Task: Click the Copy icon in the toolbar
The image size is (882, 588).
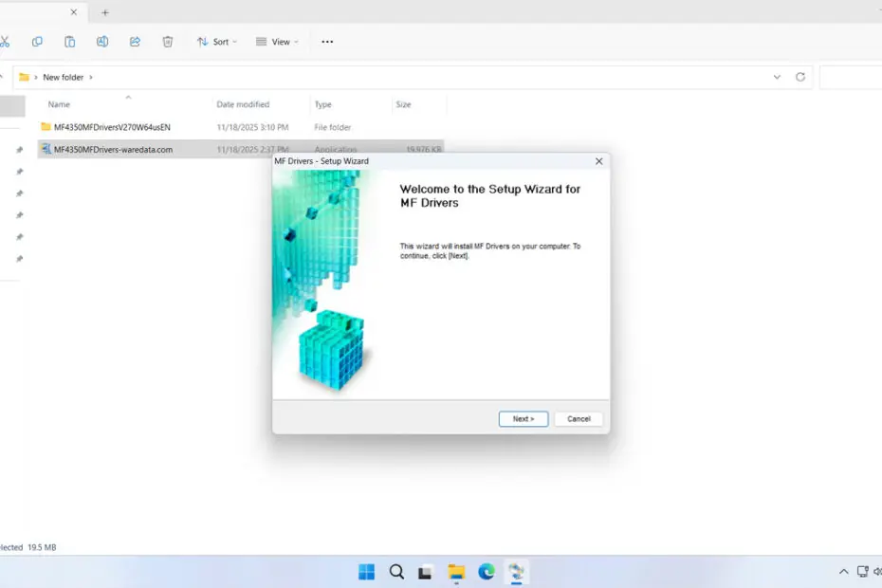Action: point(37,42)
